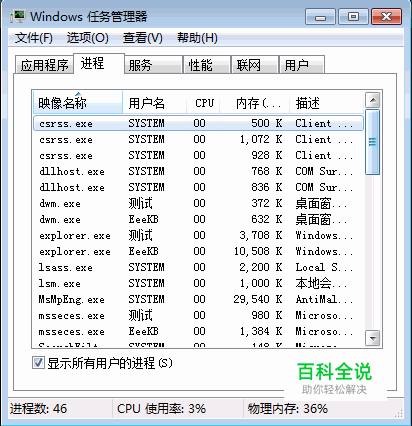This screenshot has width=412, height=426.
Task: Select explorer.exe row using 10,508 K
Action: (198, 251)
